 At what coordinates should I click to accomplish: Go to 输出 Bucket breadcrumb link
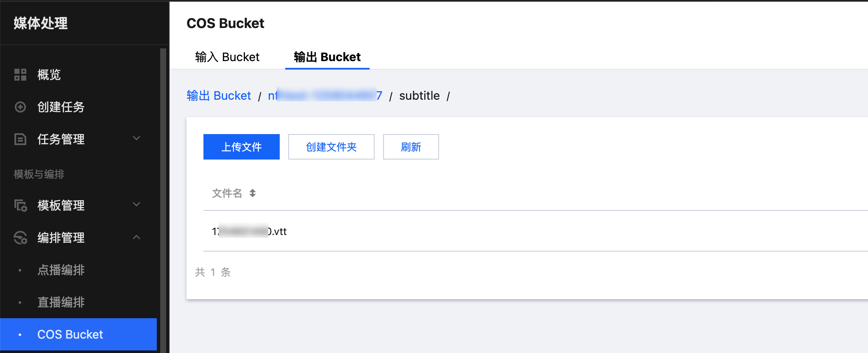pos(219,96)
